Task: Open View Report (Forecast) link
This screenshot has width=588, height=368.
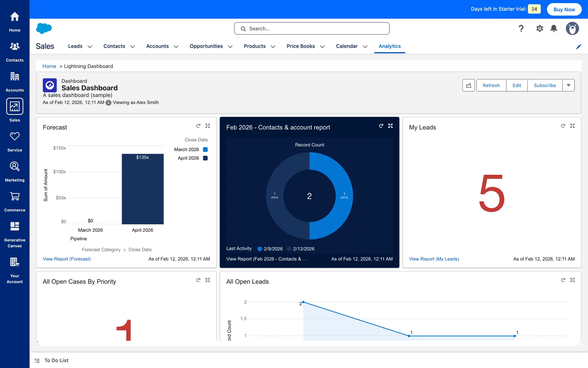Action: [x=67, y=259]
